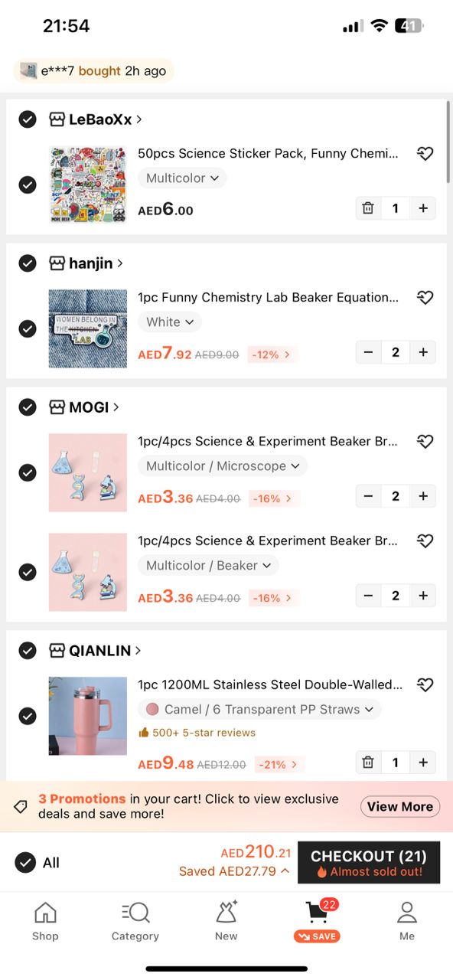Open the Science Sticker Pack product thumbnail

pos(88,185)
